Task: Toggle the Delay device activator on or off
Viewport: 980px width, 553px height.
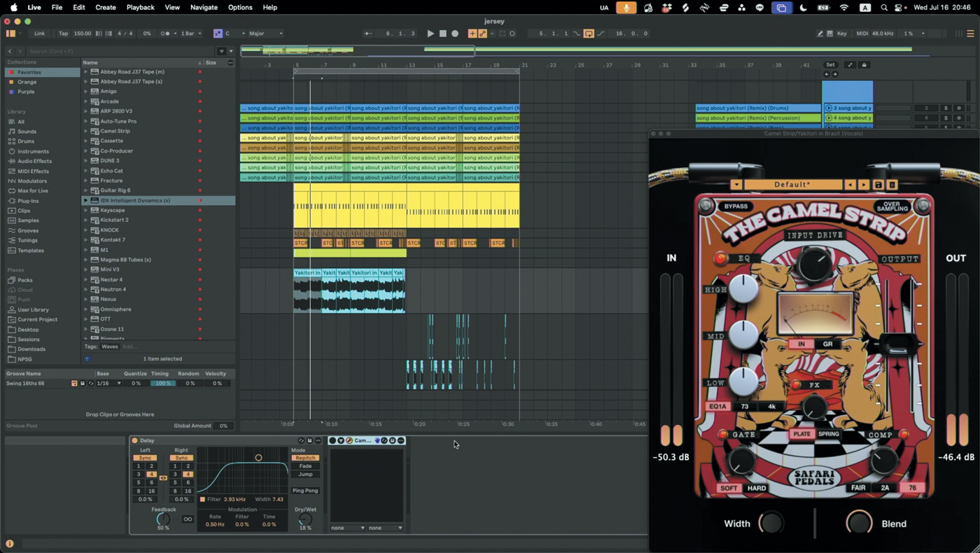Action: point(135,440)
